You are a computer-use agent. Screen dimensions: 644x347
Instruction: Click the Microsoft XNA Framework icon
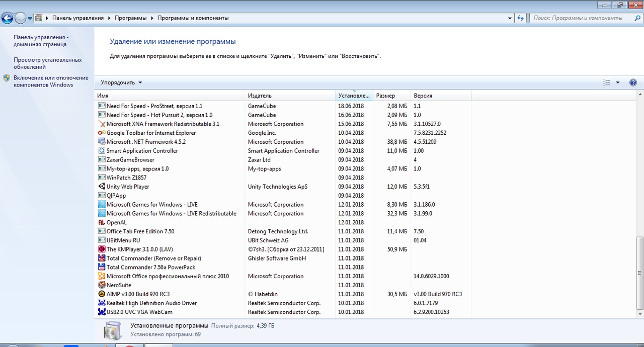102,124
